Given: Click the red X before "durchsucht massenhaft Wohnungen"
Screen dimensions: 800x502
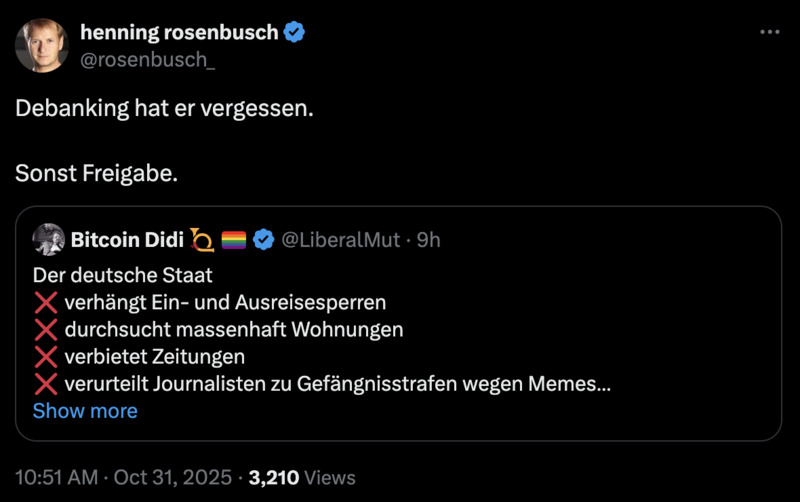Looking at the screenshot, I should [x=46, y=329].
